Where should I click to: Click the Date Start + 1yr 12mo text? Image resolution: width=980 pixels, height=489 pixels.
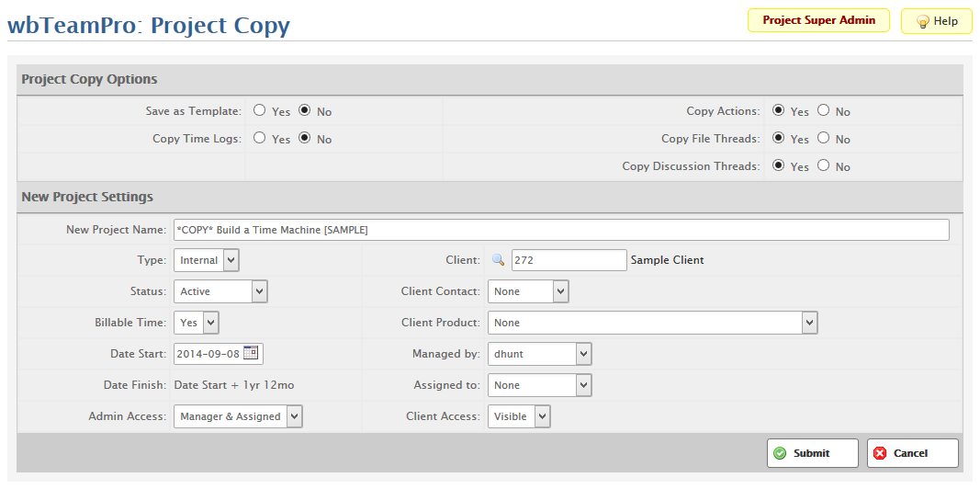click(x=234, y=385)
